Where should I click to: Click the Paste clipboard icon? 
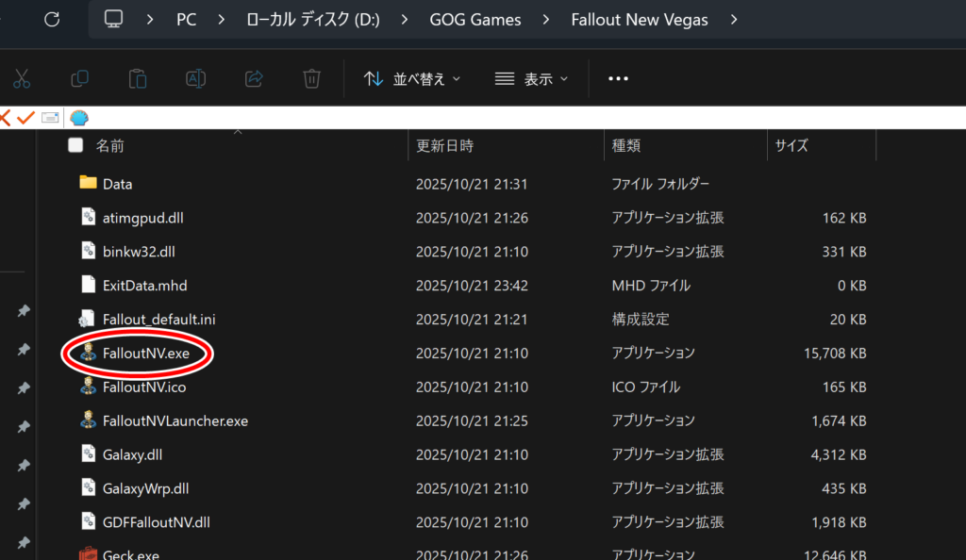tap(138, 79)
